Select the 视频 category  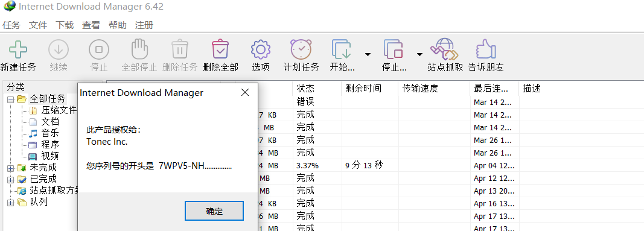click(x=49, y=156)
